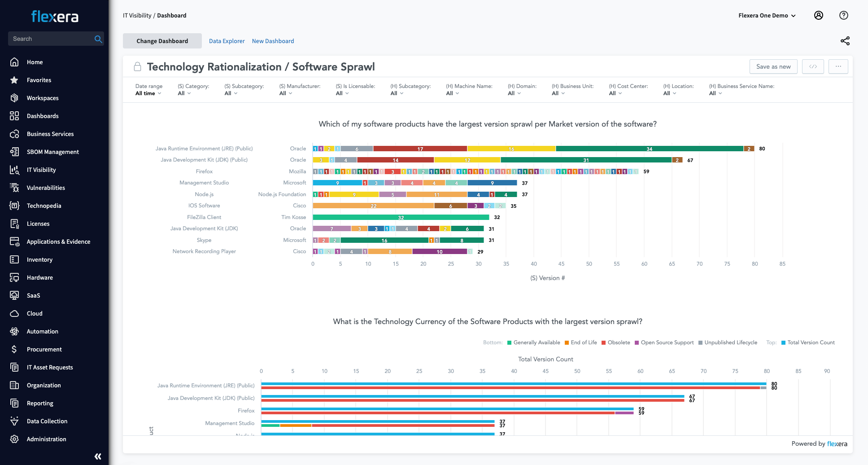
Task: Click the help question mark icon
Action: (x=843, y=15)
